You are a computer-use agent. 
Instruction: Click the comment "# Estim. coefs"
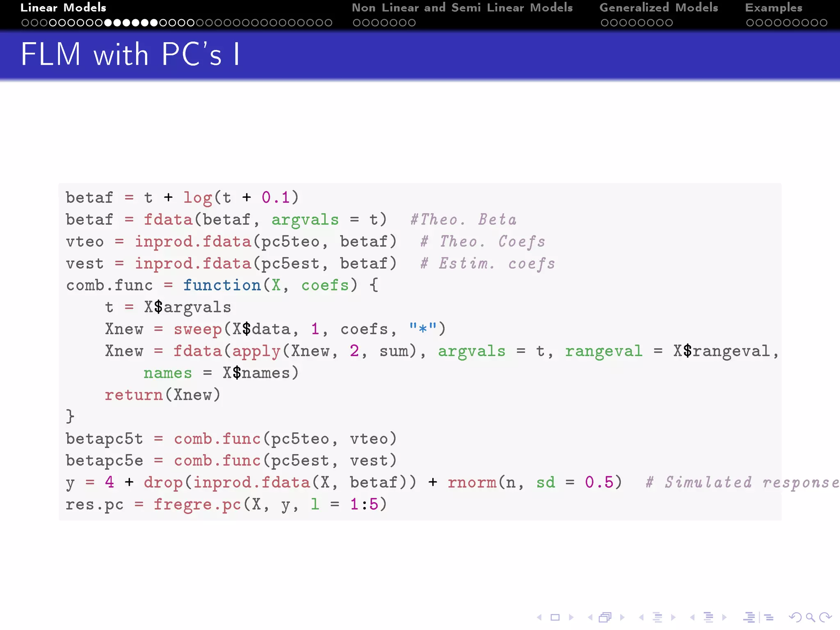[488, 264]
